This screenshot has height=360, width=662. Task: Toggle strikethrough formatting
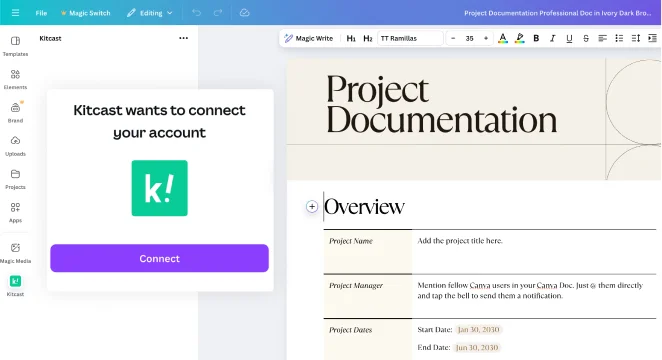coord(586,38)
